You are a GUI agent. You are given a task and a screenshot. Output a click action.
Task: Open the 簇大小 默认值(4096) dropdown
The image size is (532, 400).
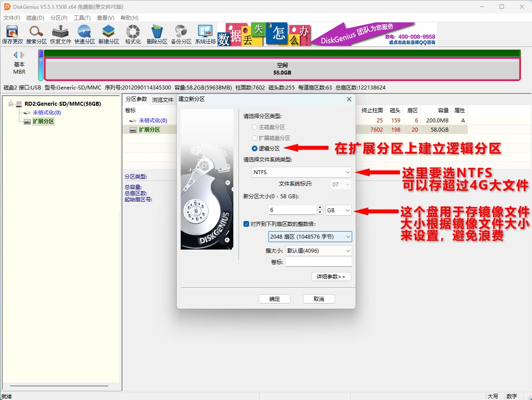(x=318, y=251)
